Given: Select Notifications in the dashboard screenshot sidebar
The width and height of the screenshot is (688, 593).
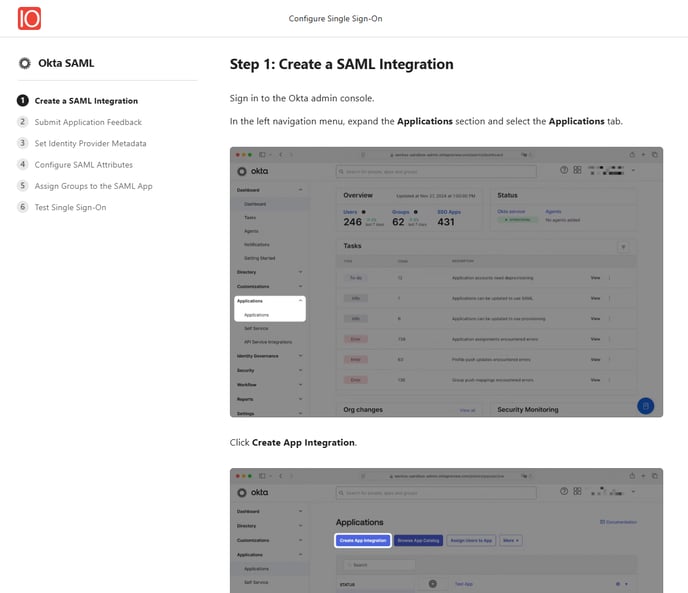Looking at the screenshot, I should (257, 244).
